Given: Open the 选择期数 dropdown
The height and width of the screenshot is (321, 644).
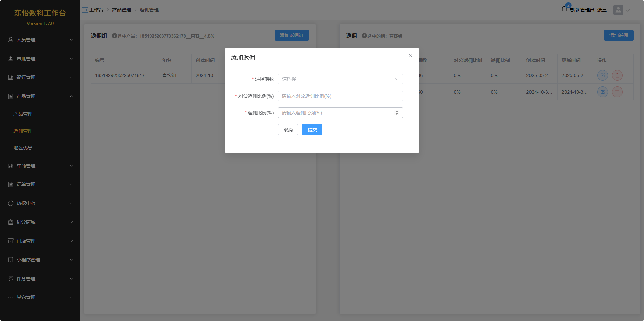Looking at the screenshot, I should (340, 79).
